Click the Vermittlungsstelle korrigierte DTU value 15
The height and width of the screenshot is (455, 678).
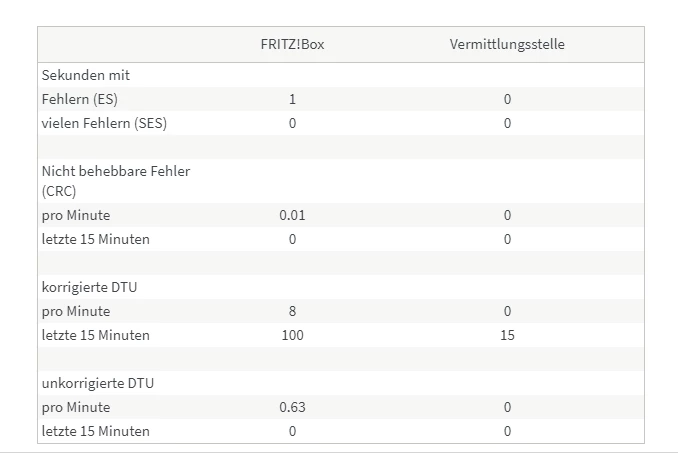click(507, 335)
